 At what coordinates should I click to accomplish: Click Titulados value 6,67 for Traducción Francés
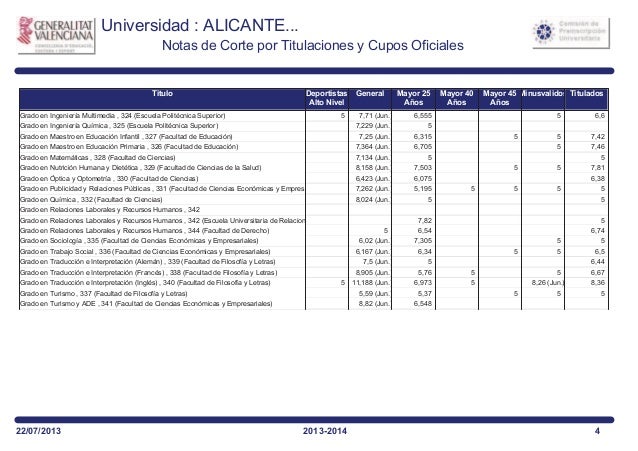[598, 272]
